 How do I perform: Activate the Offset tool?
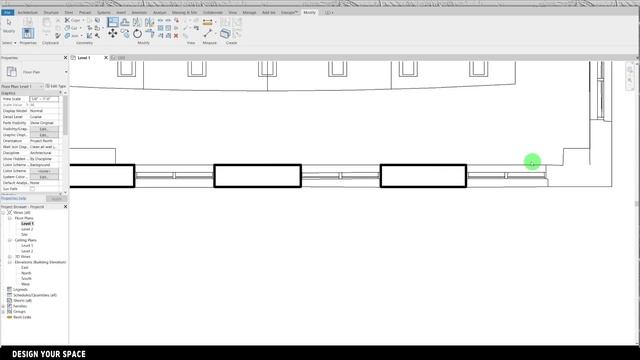point(125,22)
